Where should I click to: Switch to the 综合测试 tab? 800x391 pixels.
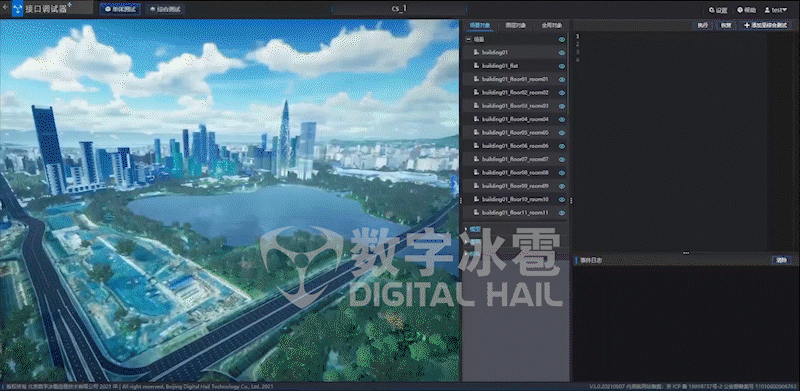[x=165, y=9]
